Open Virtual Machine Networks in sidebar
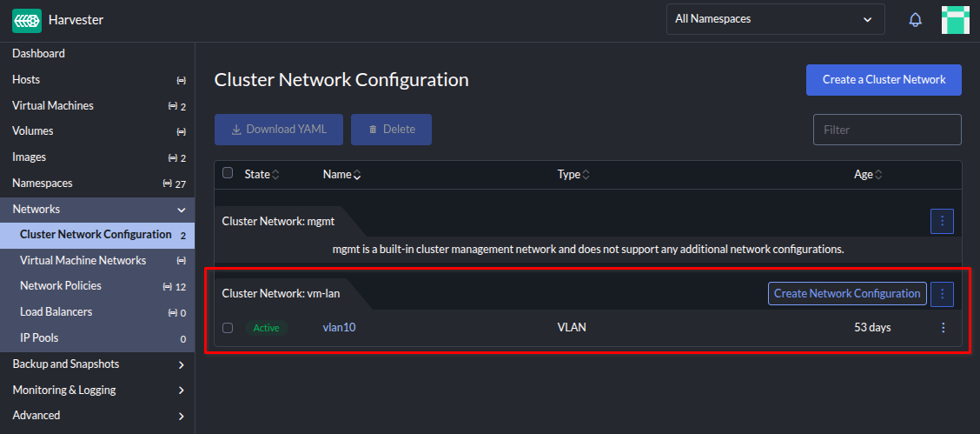Image resolution: width=980 pixels, height=434 pixels. click(83, 260)
